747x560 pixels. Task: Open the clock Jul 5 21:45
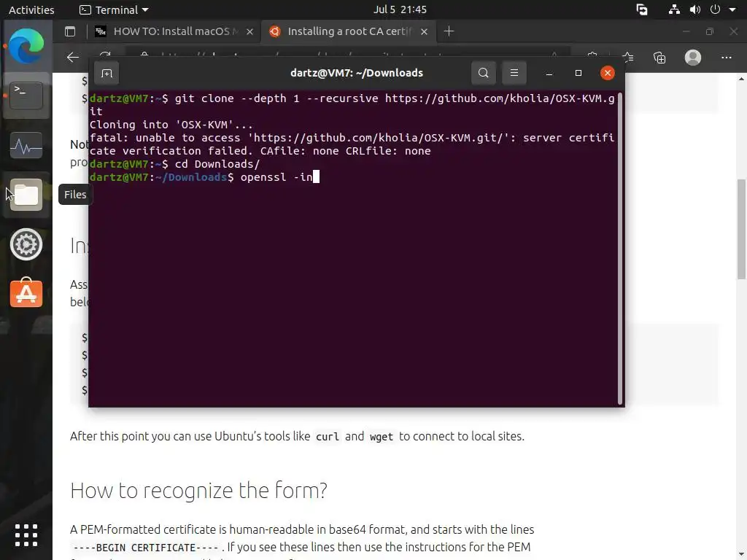click(x=400, y=9)
